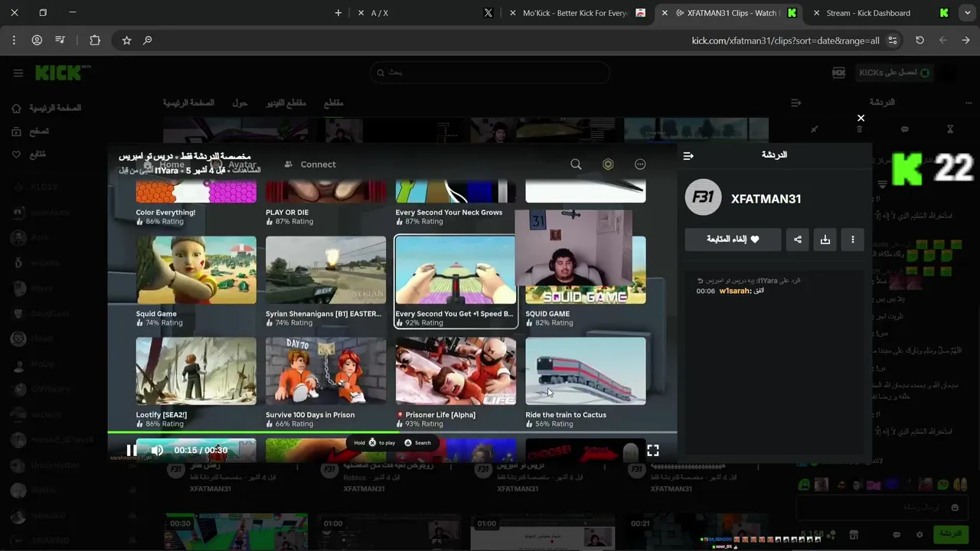Open chat settings gear icon
980x551 pixels.
point(920,534)
